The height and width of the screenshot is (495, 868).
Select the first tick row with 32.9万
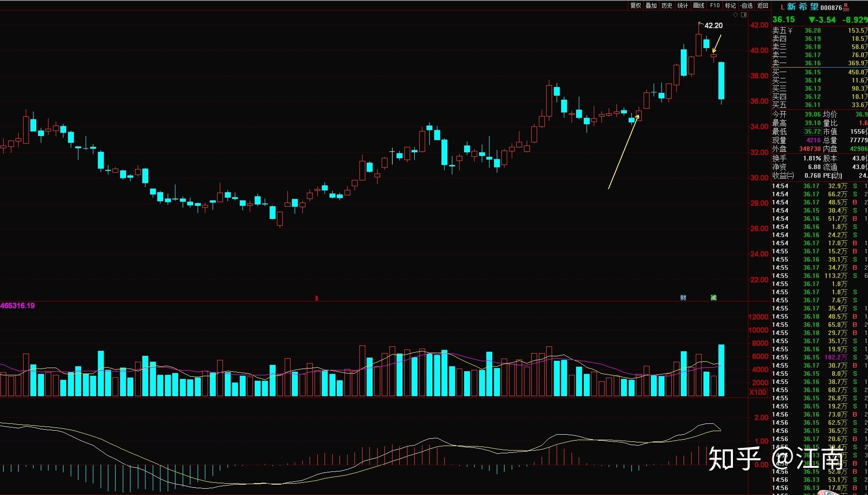[x=820, y=186]
